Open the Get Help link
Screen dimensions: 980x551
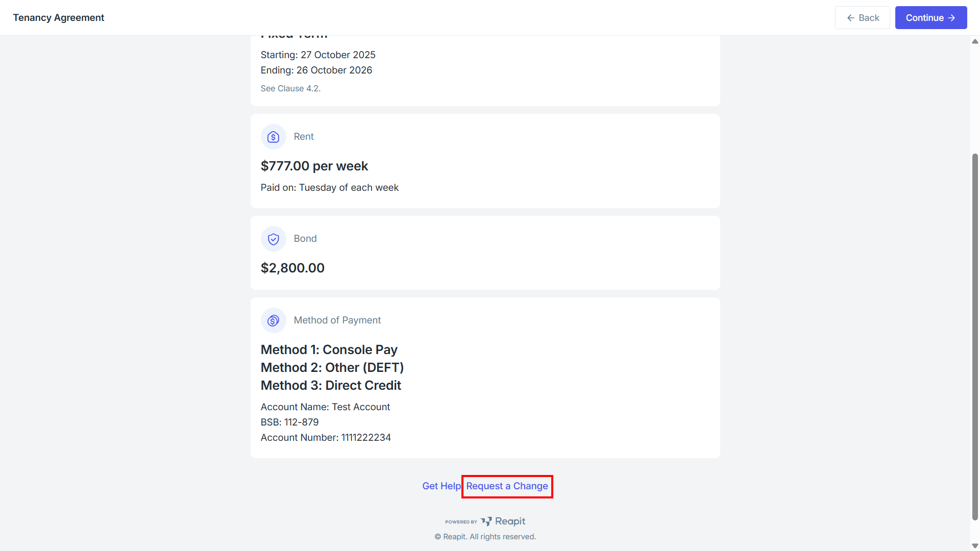442,486
